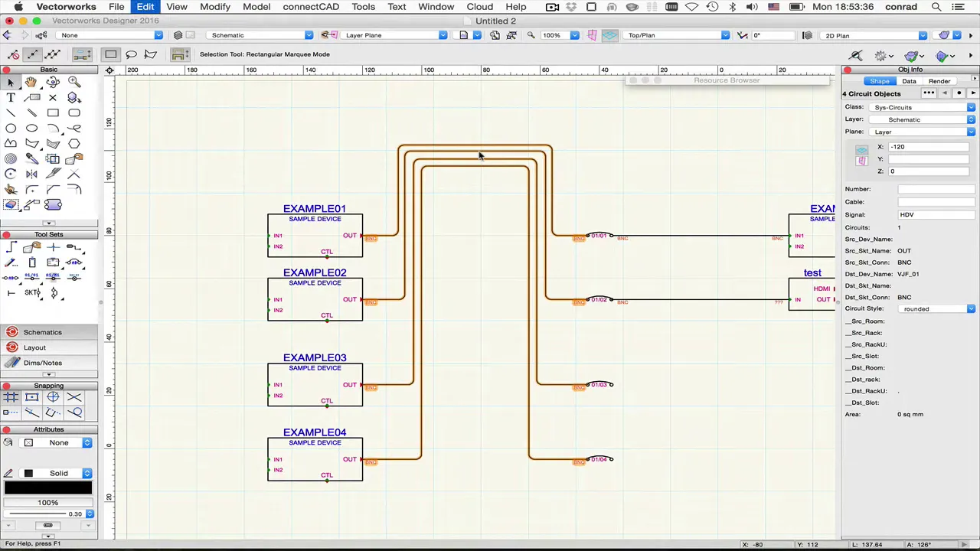The image size is (980, 551).
Task: Toggle Snap to Tangent
Action: point(74,412)
